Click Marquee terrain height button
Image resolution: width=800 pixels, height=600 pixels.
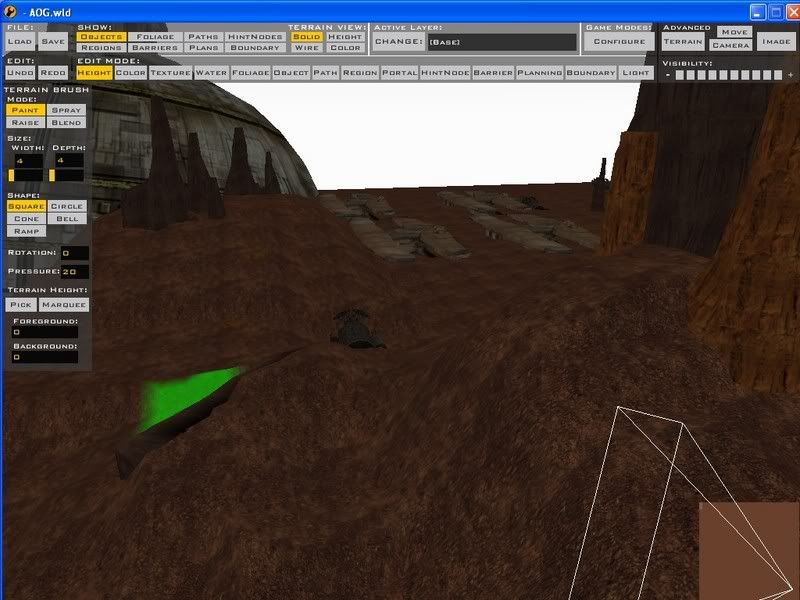pyautogui.click(x=64, y=305)
